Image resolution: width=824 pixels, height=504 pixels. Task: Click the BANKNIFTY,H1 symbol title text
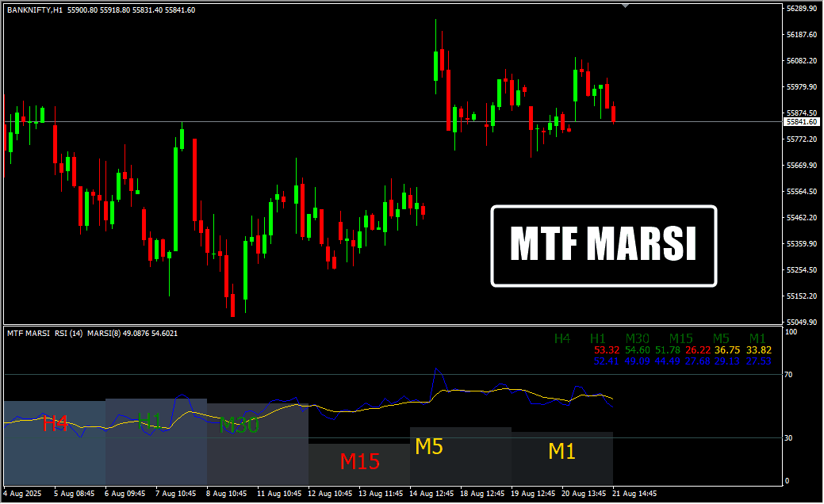(35, 10)
